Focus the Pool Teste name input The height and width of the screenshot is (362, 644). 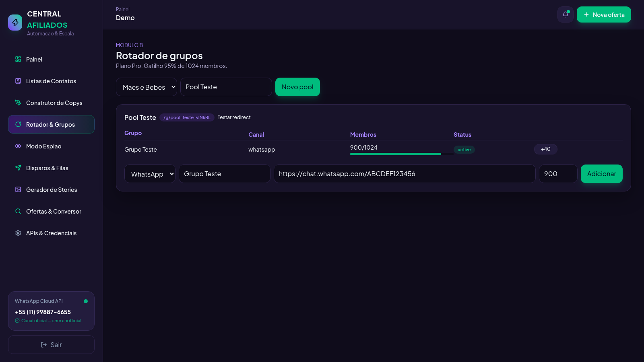pyautogui.click(x=226, y=87)
